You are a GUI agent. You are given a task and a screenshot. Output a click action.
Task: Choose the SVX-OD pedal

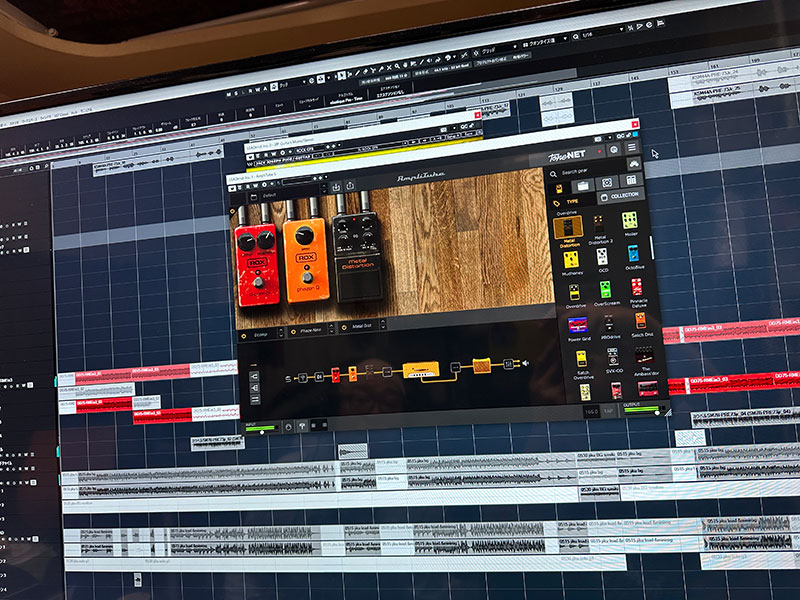point(612,357)
